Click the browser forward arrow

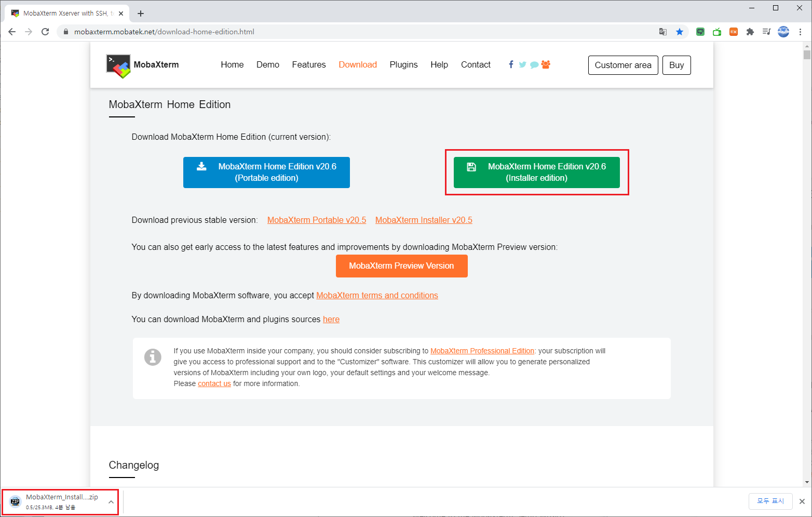pos(29,32)
